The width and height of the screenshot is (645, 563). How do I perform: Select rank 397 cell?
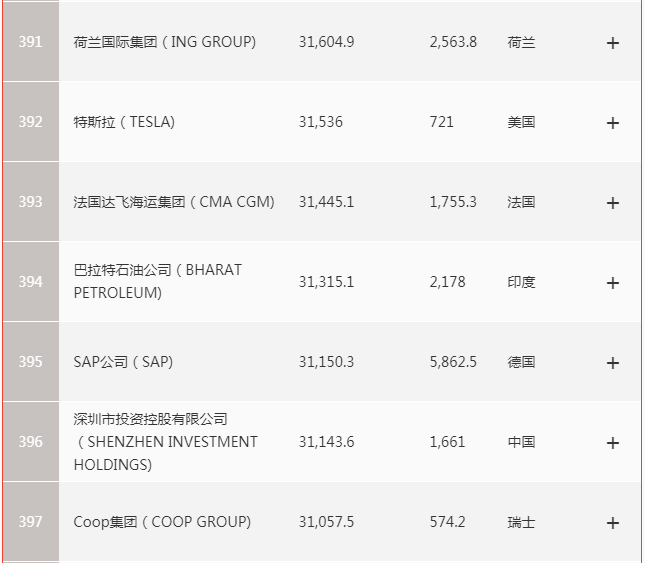[31, 522]
